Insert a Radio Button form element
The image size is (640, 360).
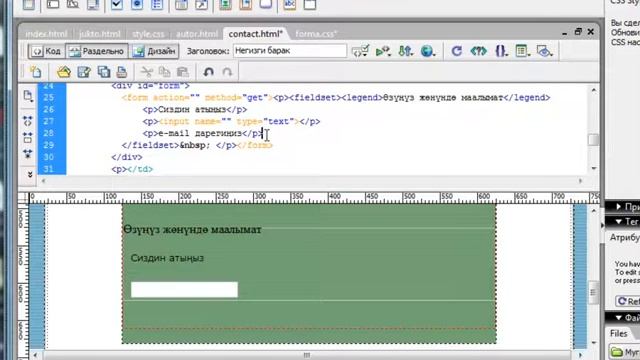pyautogui.click(x=137, y=4)
